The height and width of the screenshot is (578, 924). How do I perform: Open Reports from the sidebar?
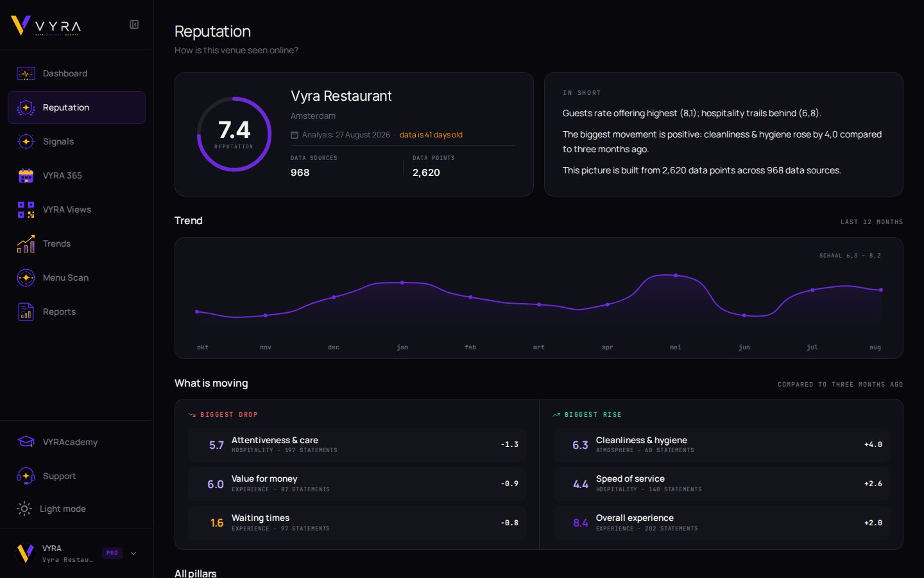tap(76, 311)
